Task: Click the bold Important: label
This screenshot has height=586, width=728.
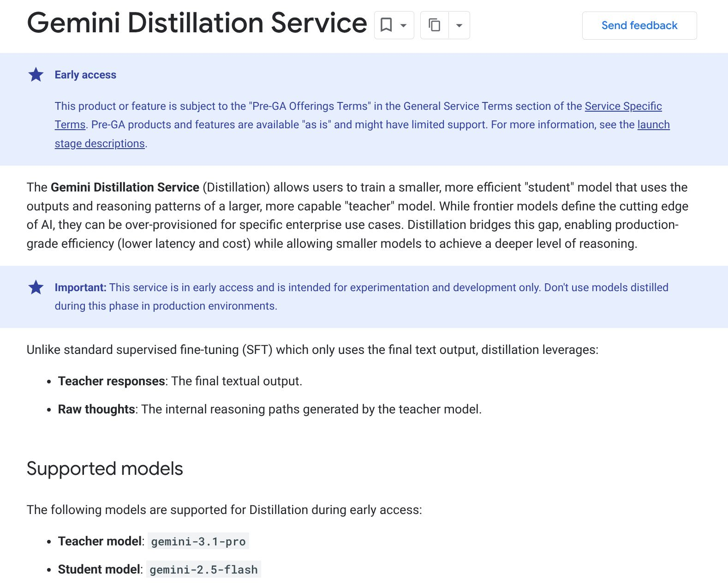Action: coord(80,287)
